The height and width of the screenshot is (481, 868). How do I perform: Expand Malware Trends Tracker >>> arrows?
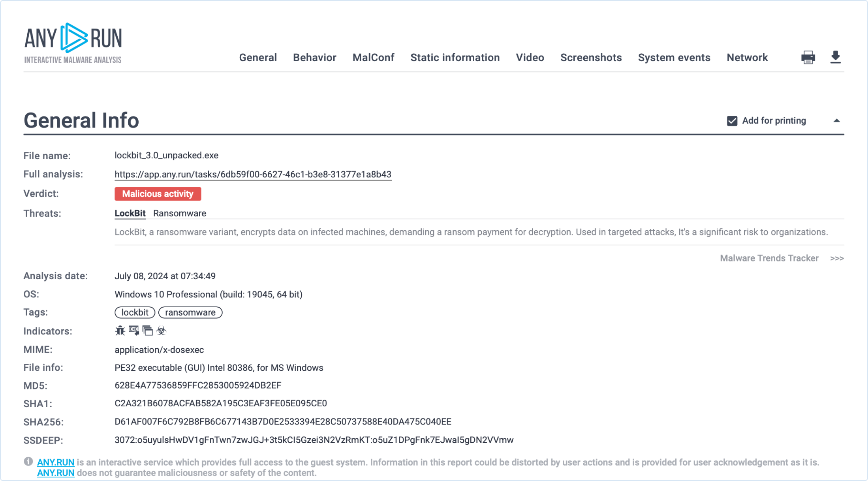click(x=837, y=258)
